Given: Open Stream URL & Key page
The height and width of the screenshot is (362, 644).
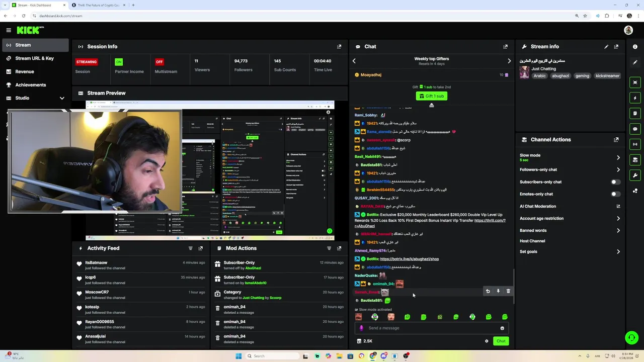Looking at the screenshot, I should [x=35, y=58].
